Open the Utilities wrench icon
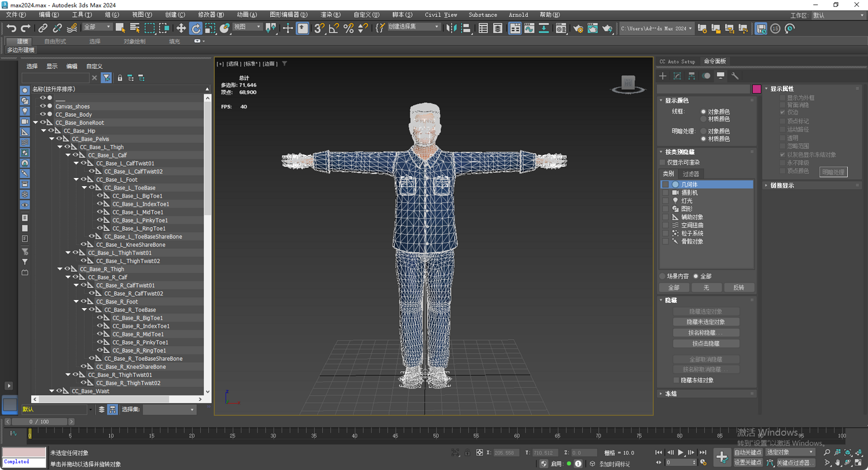868x470 pixels. tap(735, 76)
